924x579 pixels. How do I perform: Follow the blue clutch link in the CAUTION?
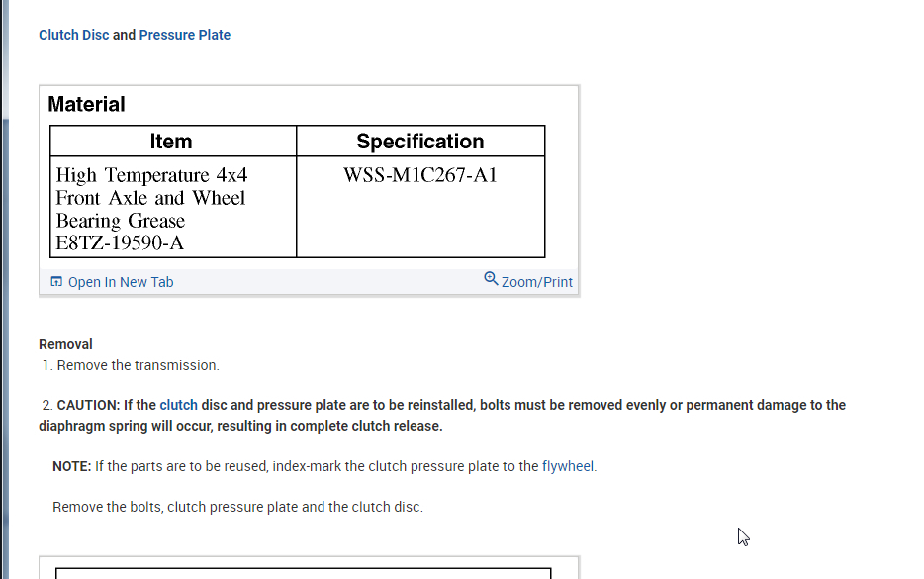pos(179,405)
